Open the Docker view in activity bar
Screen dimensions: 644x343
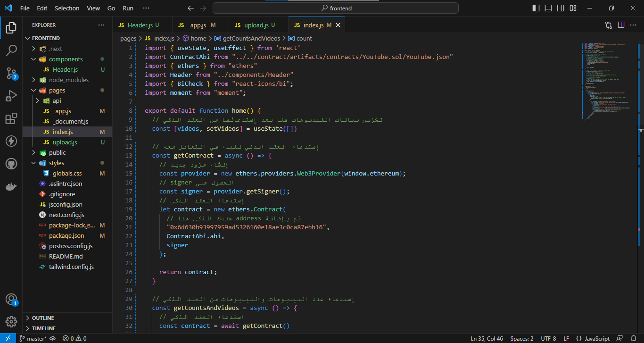[x=11, y=187]
